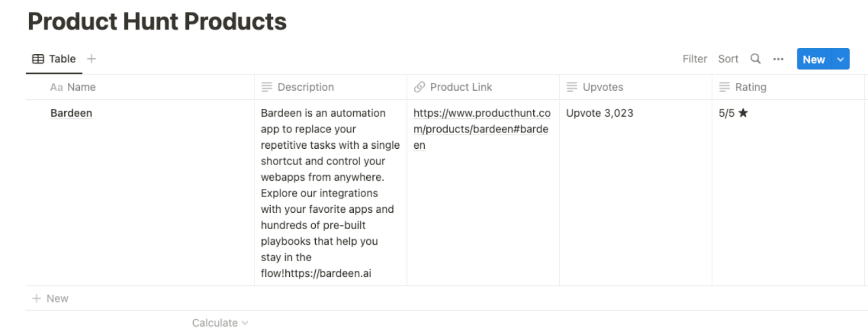This screenshot has height=335, width=868.
Task: Click the text icon on the Upvotes column
Action: [x=571, y=87]
